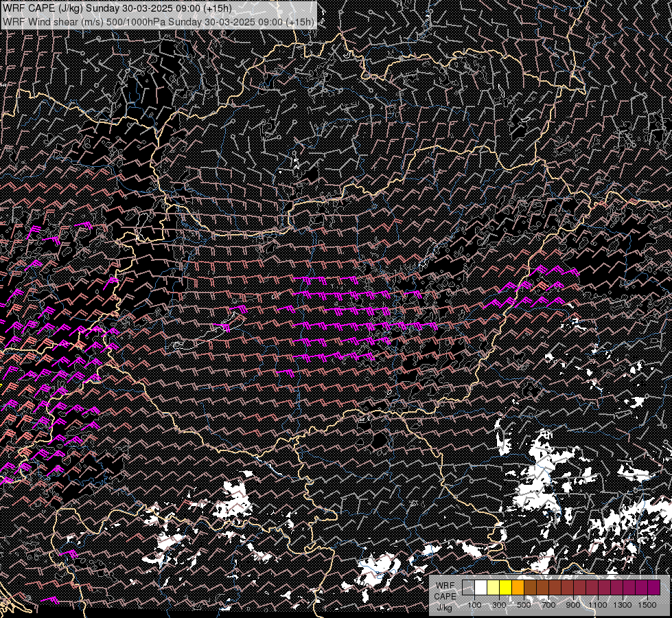Click the 300 legend label
This screenshot has height=618, width=672.
coord(499,605)
